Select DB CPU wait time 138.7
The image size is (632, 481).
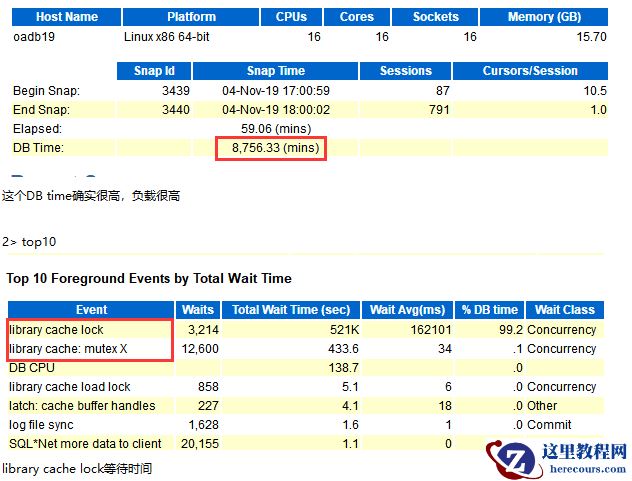pyautogui.click(x=343, y=368)
